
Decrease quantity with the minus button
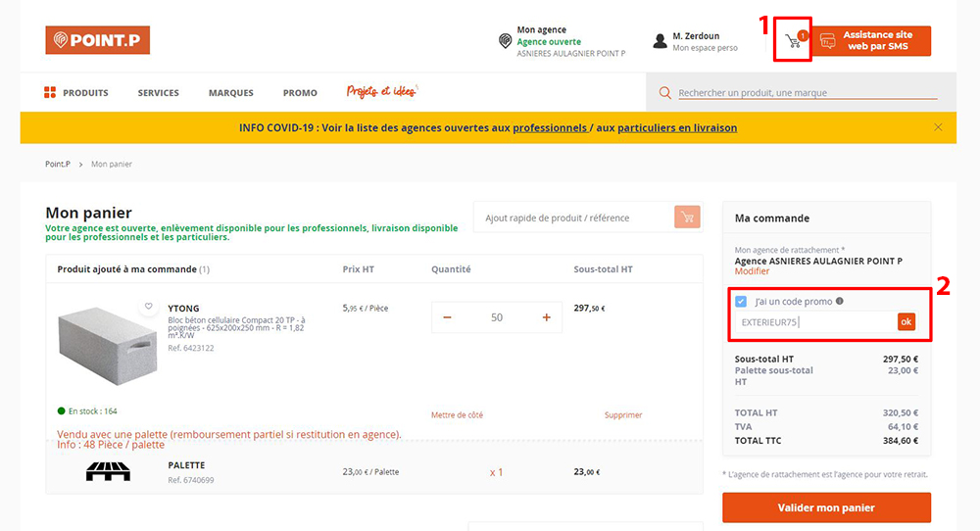(x=448, y=317)
